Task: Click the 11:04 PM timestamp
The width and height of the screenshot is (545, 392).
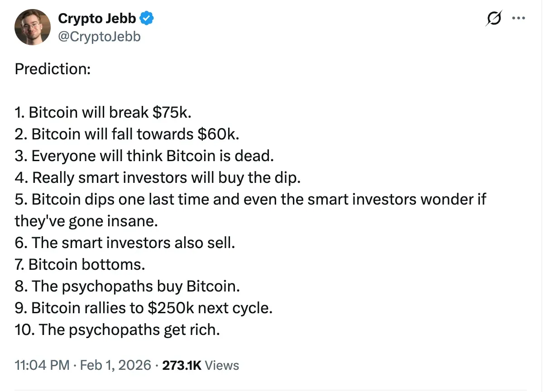Action: click(42, 365)
